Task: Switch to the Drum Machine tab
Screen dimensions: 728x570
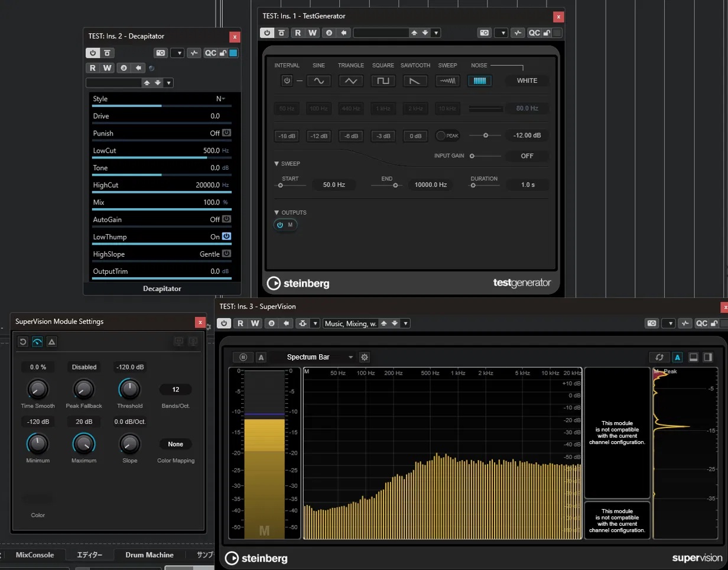Action: [150, 555]
